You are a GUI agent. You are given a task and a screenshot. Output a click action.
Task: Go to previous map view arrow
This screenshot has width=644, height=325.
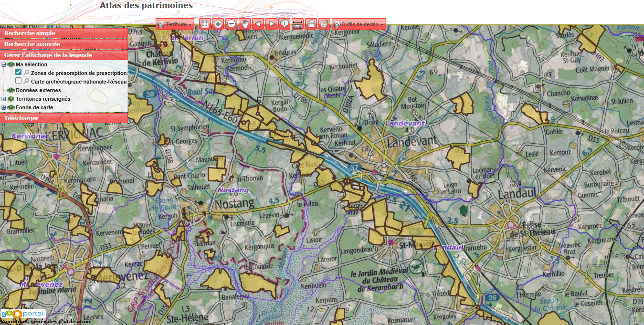[x=258, y=24]
